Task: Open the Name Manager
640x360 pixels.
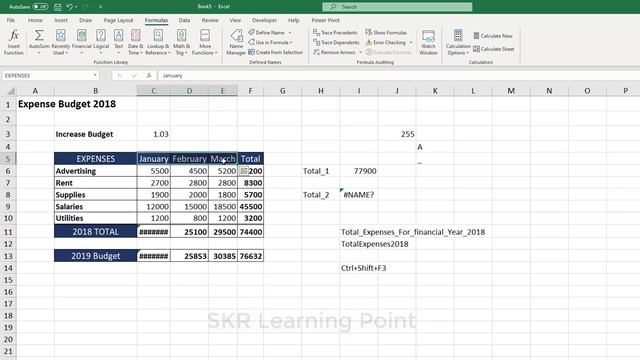Action: click(236, 42)
